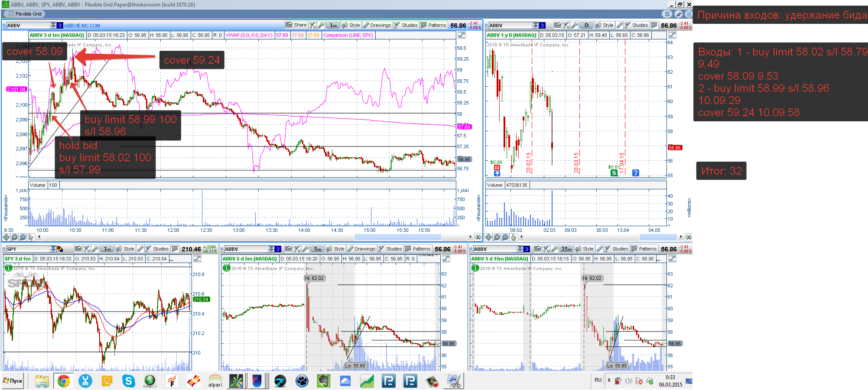
Task: Click blue link number 3 on top-left chart
Action: point(60,26)
